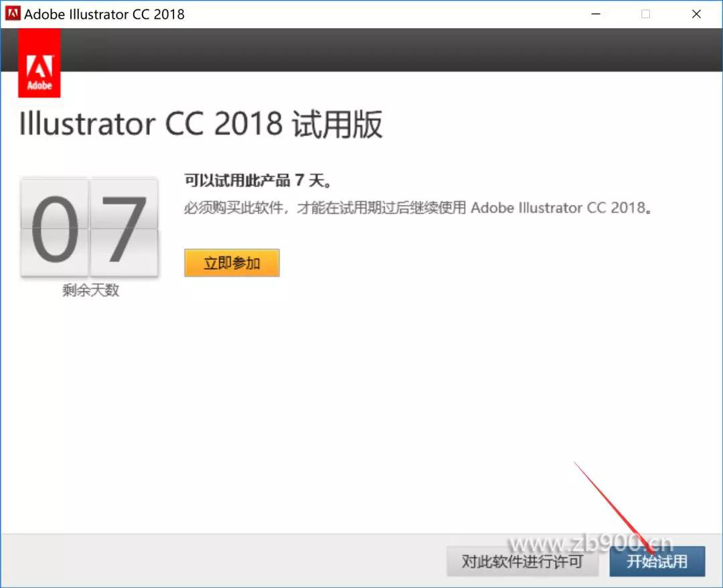This screenshot has height=588, width=723.
Task: Click the bold 可以试用此产品 7 天 text
Action: click(x=258, y=181)
